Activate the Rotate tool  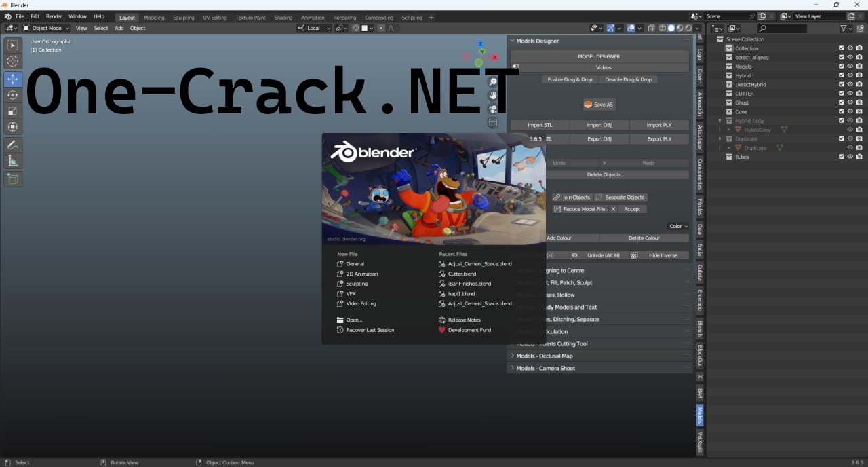tap(12, 95)
